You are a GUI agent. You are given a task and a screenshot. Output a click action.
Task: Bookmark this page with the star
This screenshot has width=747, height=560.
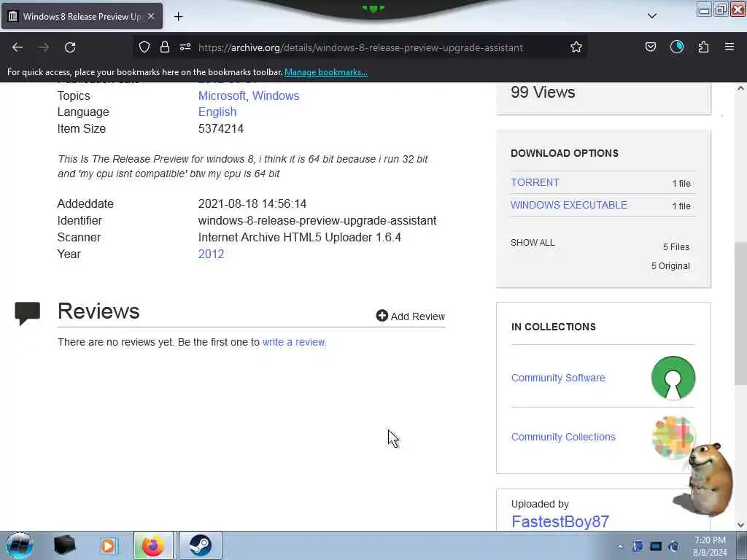tap(576, 47)
